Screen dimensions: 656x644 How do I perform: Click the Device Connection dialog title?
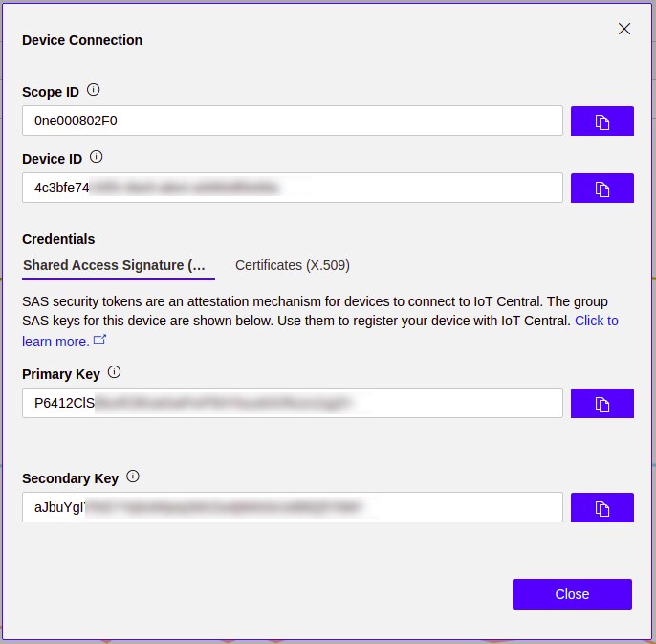(82, 40)
